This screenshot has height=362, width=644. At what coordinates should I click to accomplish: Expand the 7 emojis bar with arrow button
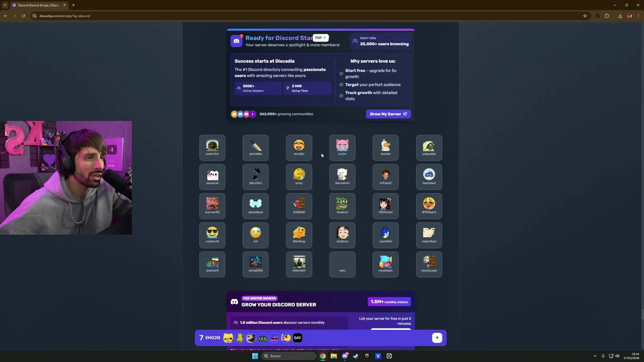pyautogui.click(x=437, y=338)
